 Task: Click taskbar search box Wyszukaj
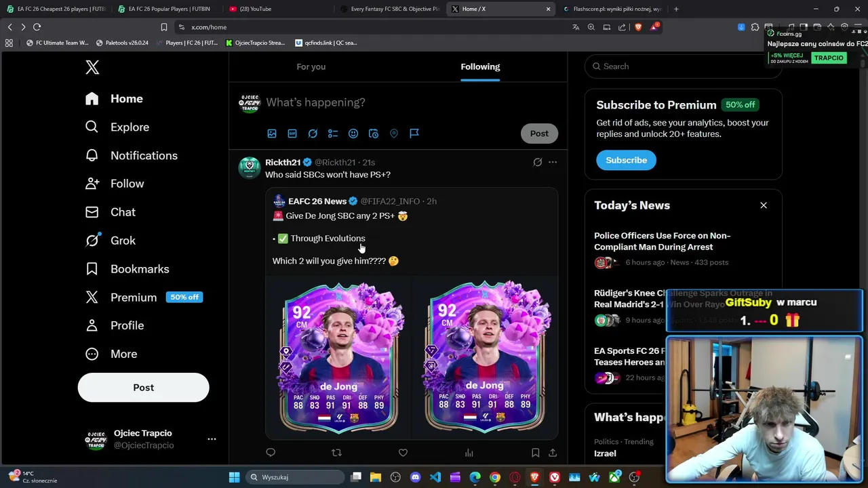pyautogui.click(x=294, y=477)
